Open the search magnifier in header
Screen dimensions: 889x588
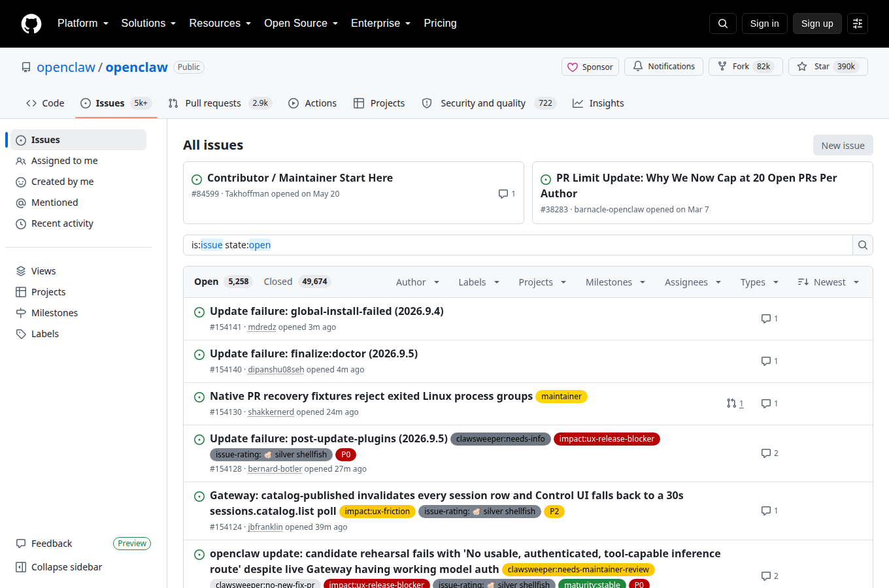(723, 24)
